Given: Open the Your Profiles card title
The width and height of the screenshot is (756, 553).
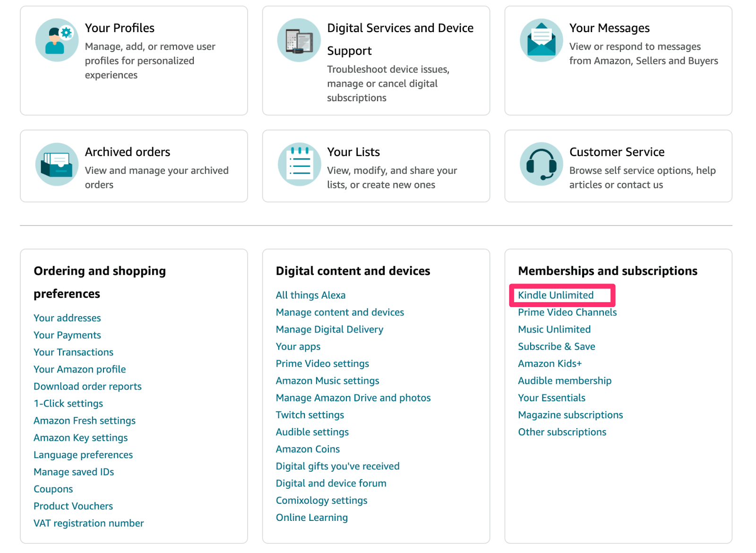Looking at the screenshot, I should (120, 28).
